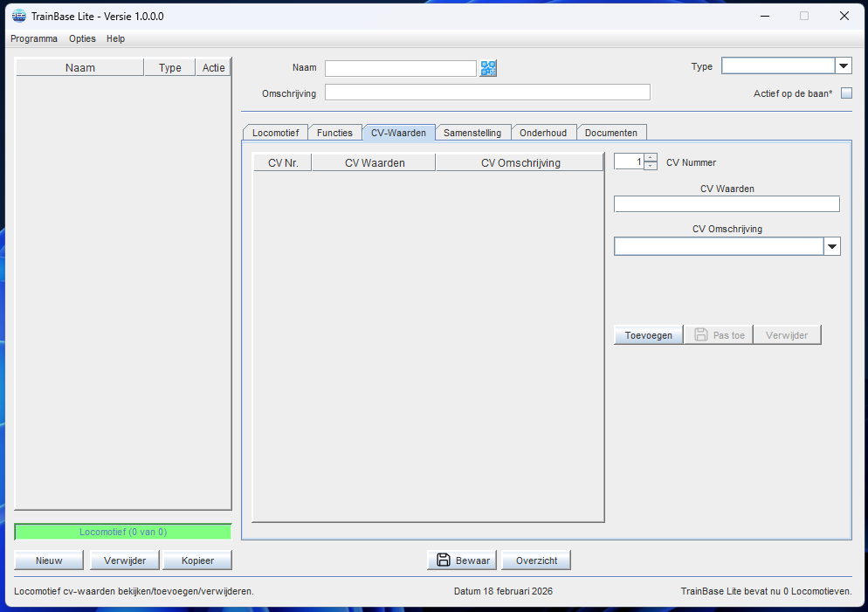Image resolution: width=868 pixels, height=612 pixels.
Task: Expand the CV Omschrijving combo box
Action: click(x=831, y=247)
